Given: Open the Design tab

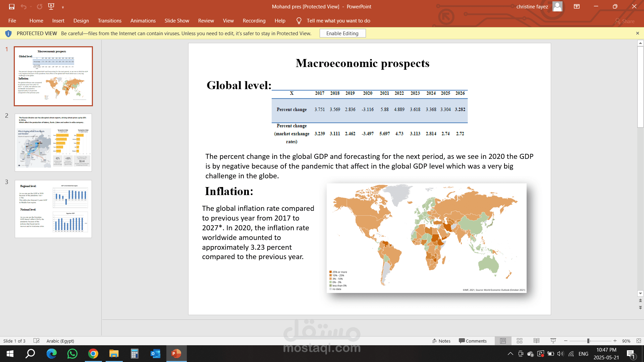Looking at the screenshot, I should (81, 21).
